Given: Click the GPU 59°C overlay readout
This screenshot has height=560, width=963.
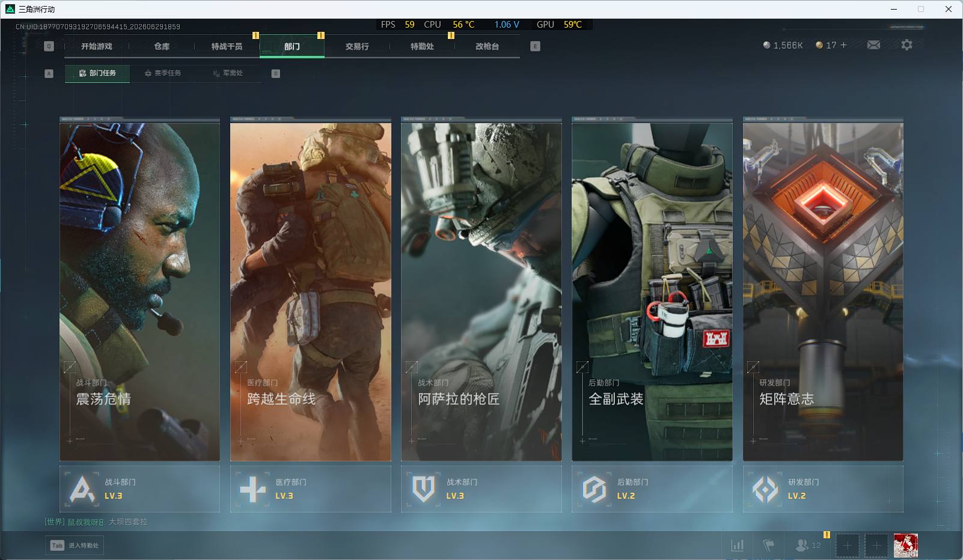Looking at the screenshot, I should (x=559, y=25).
